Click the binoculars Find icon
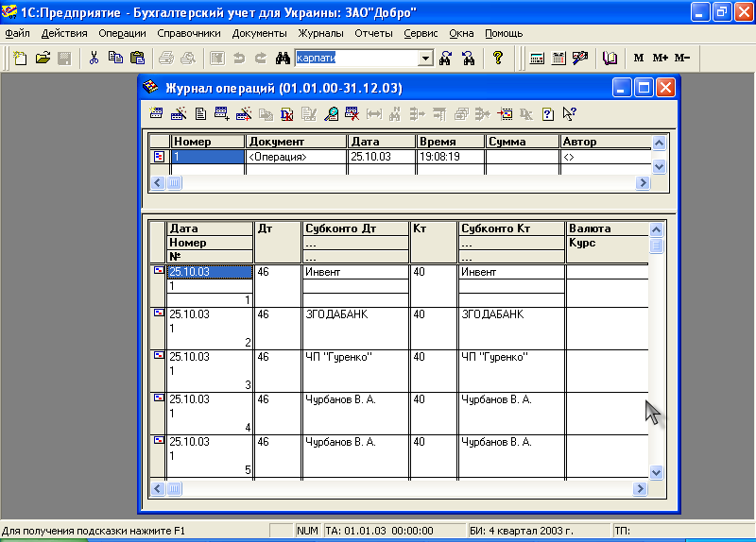 click(x=283, y=59)
